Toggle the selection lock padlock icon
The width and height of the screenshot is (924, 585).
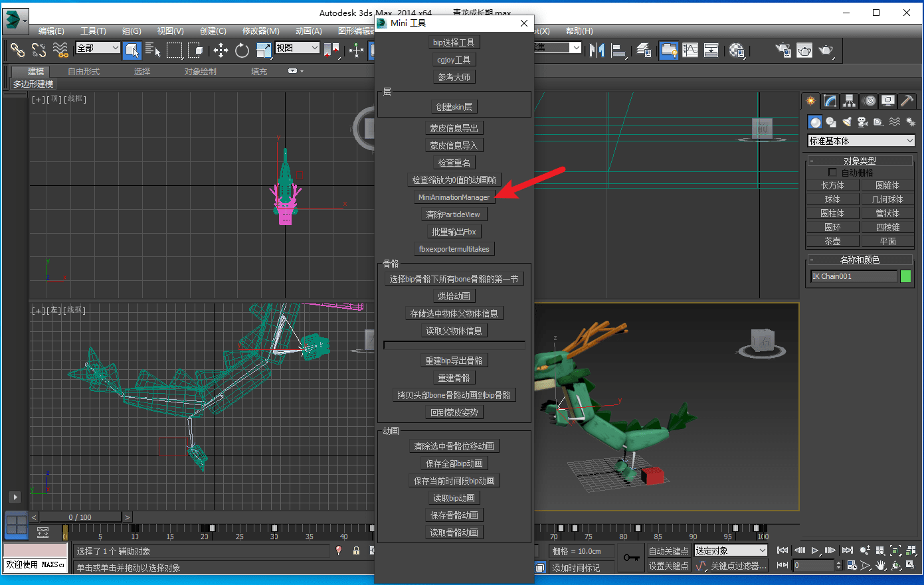[x=356, y=550]
